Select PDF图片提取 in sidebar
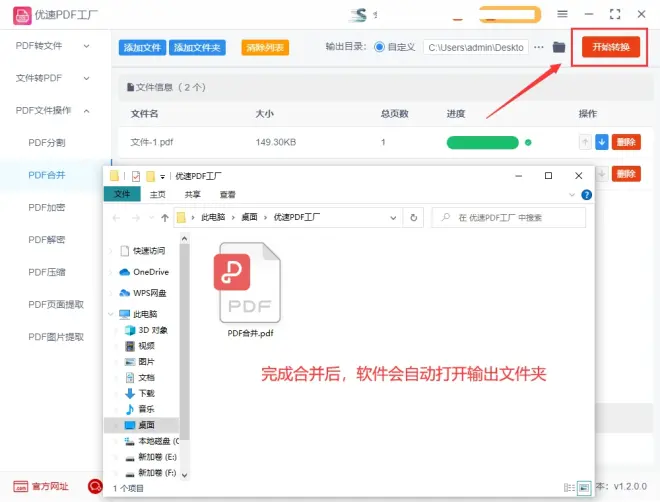 (56, 337)
